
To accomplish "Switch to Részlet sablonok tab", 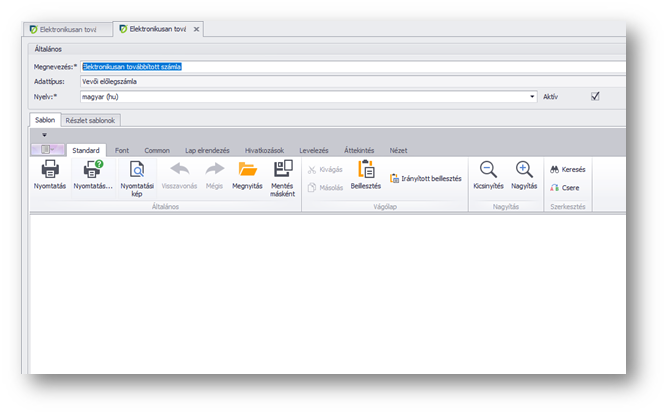I will click(91, 120).
